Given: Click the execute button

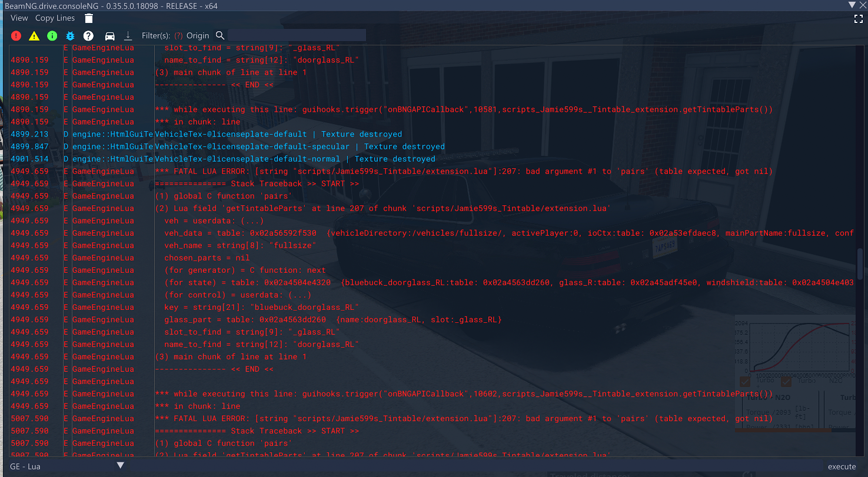Looking at the screenshot, I should (x=842, y=466).
